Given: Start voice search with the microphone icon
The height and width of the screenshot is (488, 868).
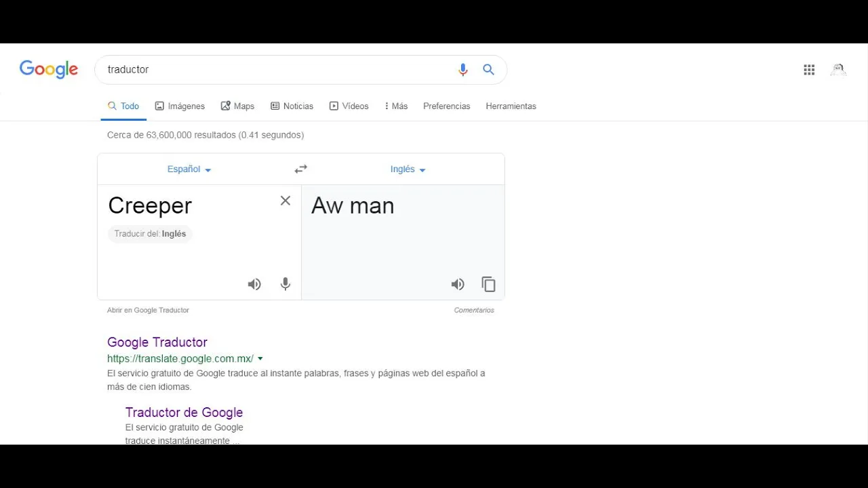Looking at the screenshot, I should [463, 69].
